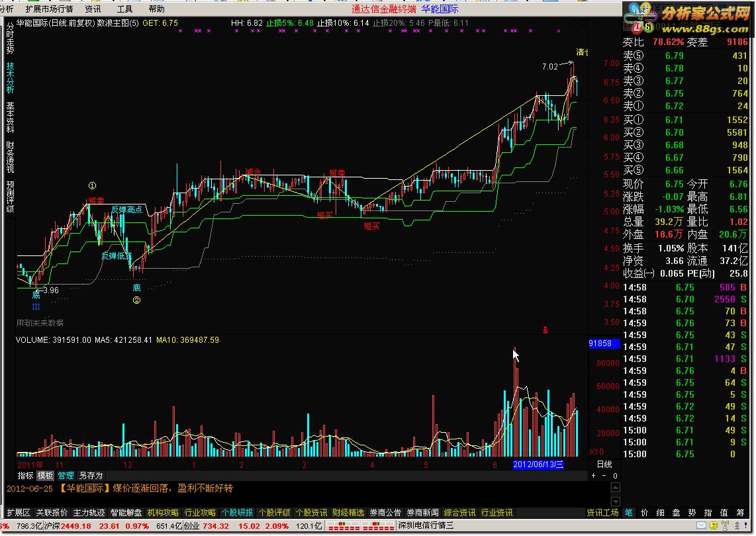The width and height of the screenshot is (756, 536).
Task: Click the 管理 button under the chart
Action: coord(66,476)
